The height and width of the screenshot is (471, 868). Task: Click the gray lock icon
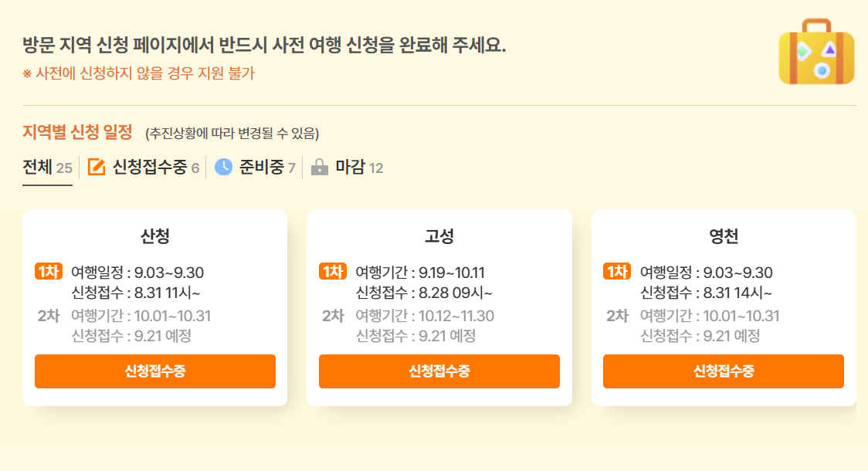pos(320,167)
